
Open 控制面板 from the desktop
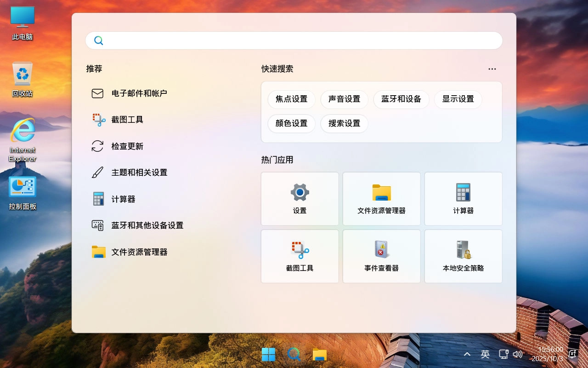click(x=22, y=189)
